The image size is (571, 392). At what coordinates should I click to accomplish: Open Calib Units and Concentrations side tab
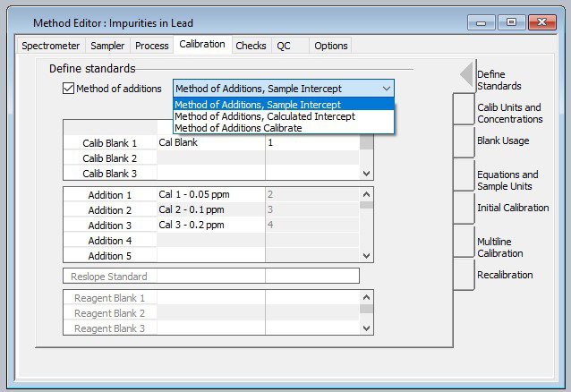pyautogui.click(x=510, y=114)
